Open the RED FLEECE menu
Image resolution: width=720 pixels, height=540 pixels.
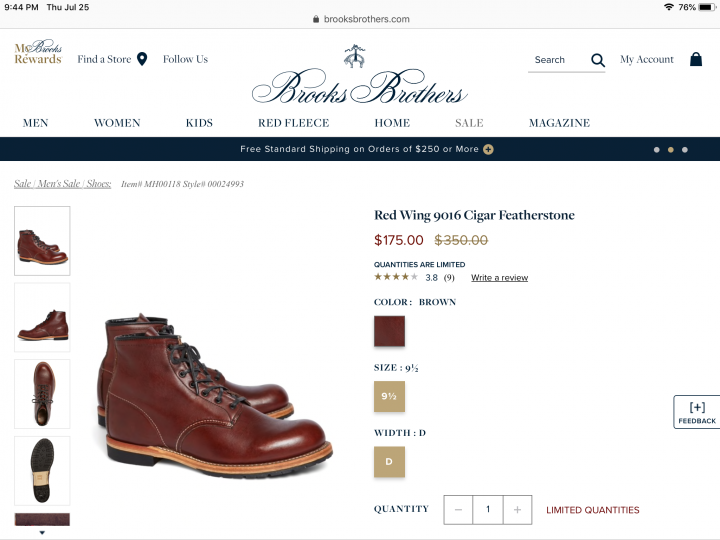pyautogui.click(x=293, y=123)
